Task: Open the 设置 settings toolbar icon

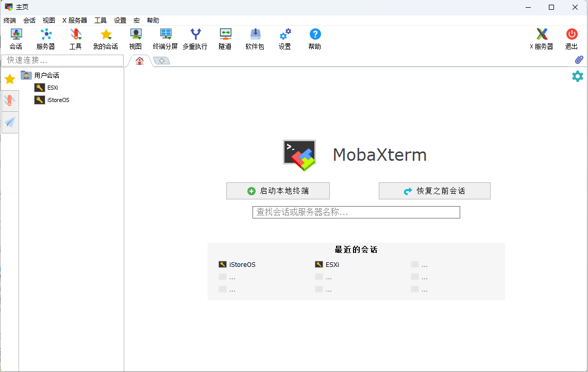Action: [x=284, y=39]
